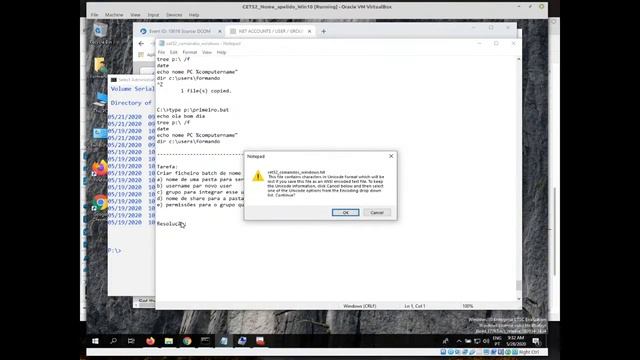
Task: Open Firefox from the taskbar
Action: click(150, 341)
